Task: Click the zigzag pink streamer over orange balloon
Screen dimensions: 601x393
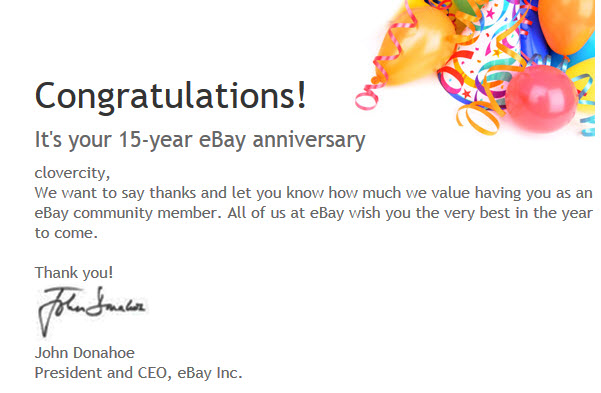Action: 395,42
